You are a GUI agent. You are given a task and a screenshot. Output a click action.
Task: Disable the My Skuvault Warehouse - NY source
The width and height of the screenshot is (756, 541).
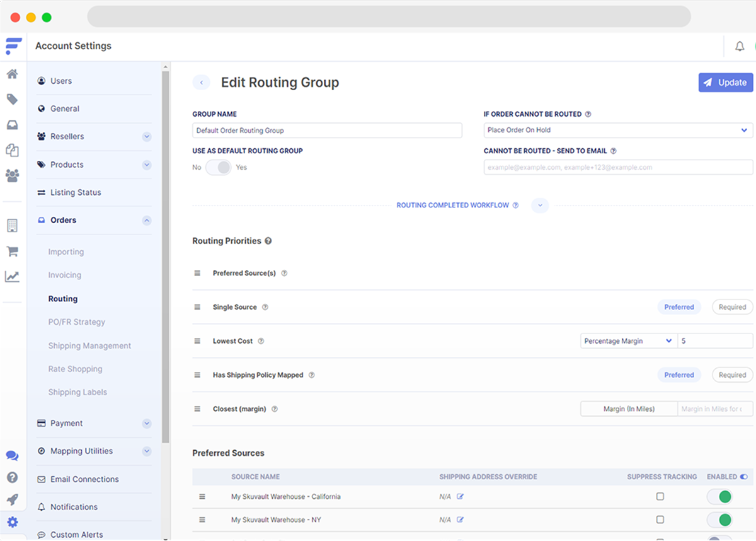pyautogui.click(x=719, y=520)
